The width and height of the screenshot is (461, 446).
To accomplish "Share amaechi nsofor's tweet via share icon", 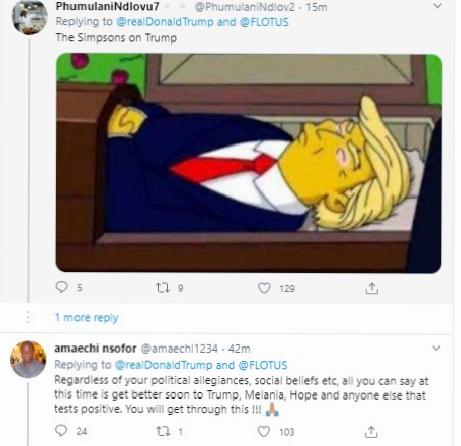I will (x=371, y=432).
